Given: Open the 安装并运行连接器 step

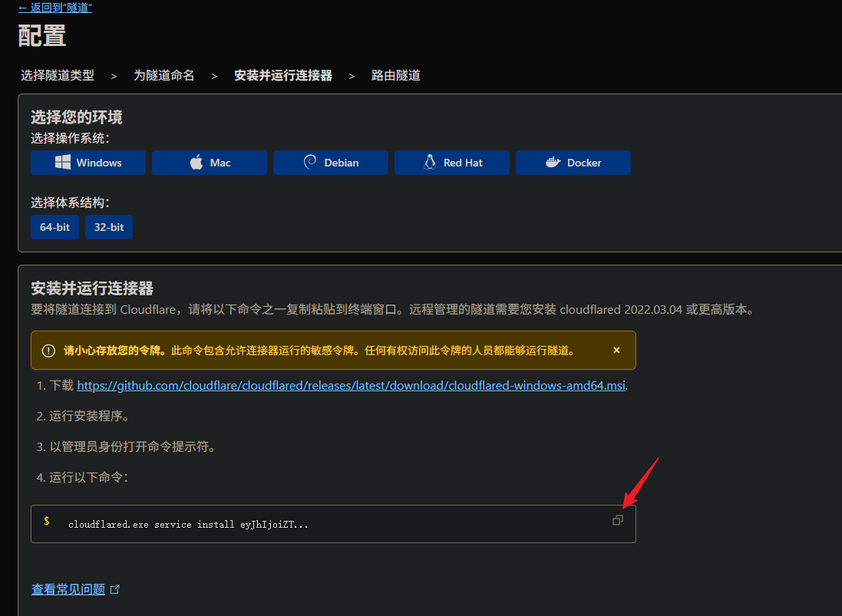Looking at the screenshot, I should [283, 75].
